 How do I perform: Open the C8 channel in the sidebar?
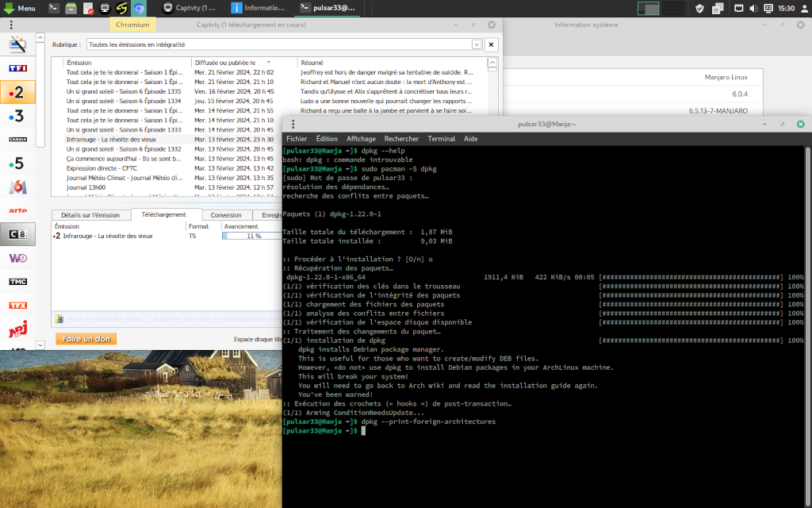point(17,233)
